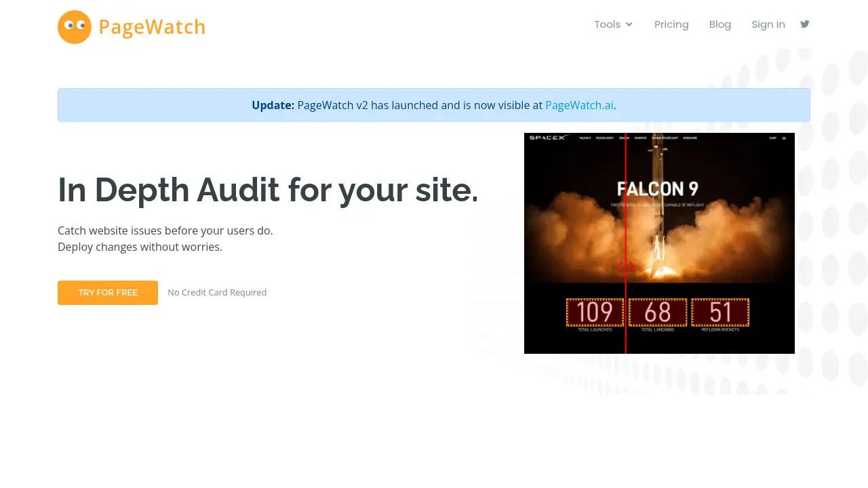Viewport: 868px width, 488px height.
Task: Click the TRY FOR FREE button
Action: [108, 293]
